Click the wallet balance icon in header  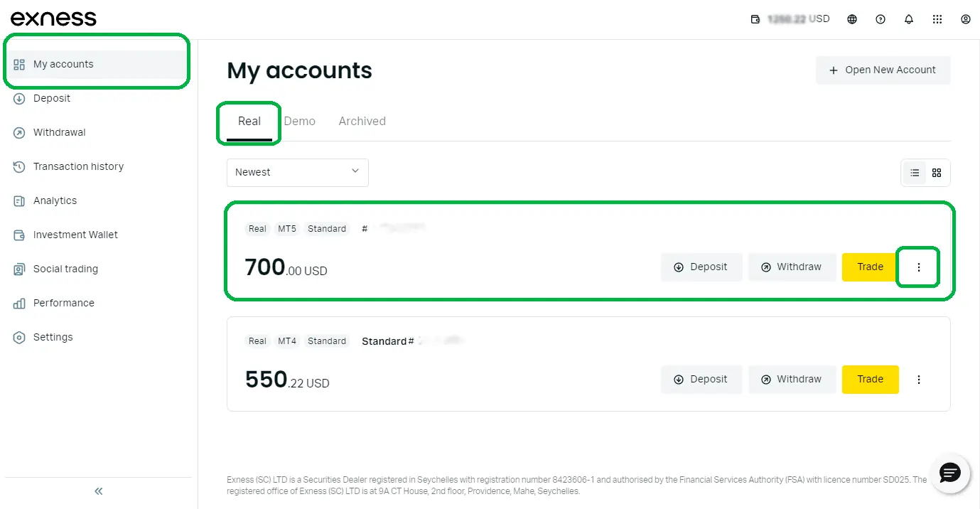[x=755, y=19]
